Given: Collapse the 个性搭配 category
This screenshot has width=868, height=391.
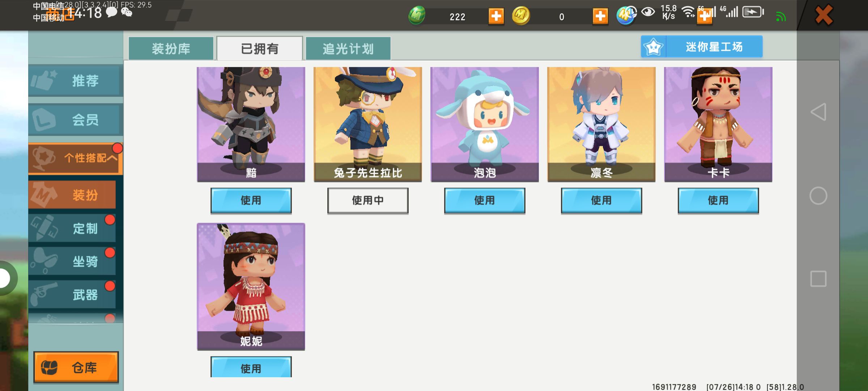Looking at the screenshot, I should (x=76, y=158).
